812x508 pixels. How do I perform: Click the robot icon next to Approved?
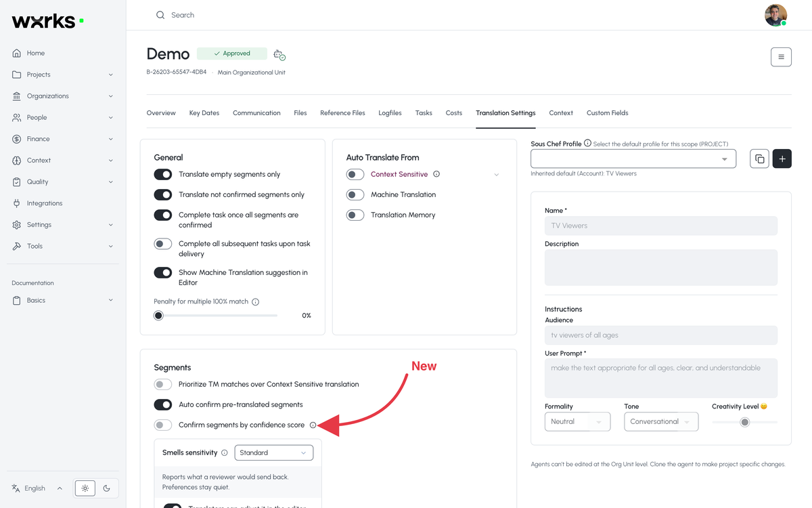279,54
